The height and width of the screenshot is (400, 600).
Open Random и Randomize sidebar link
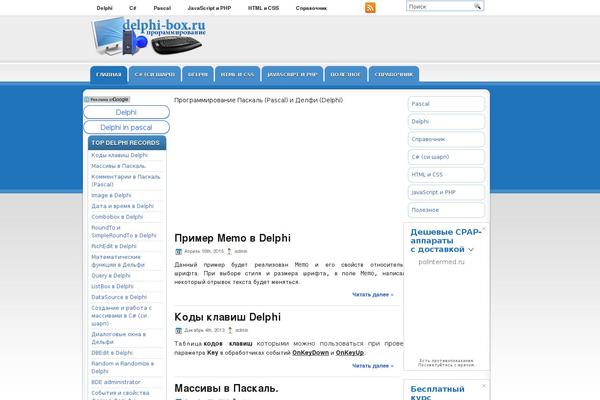122,367
